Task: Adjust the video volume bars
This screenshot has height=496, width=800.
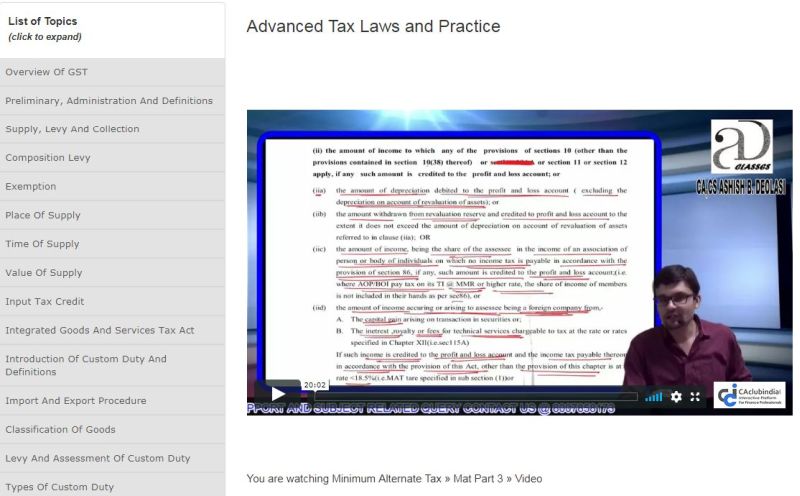Action: (653, 396)
